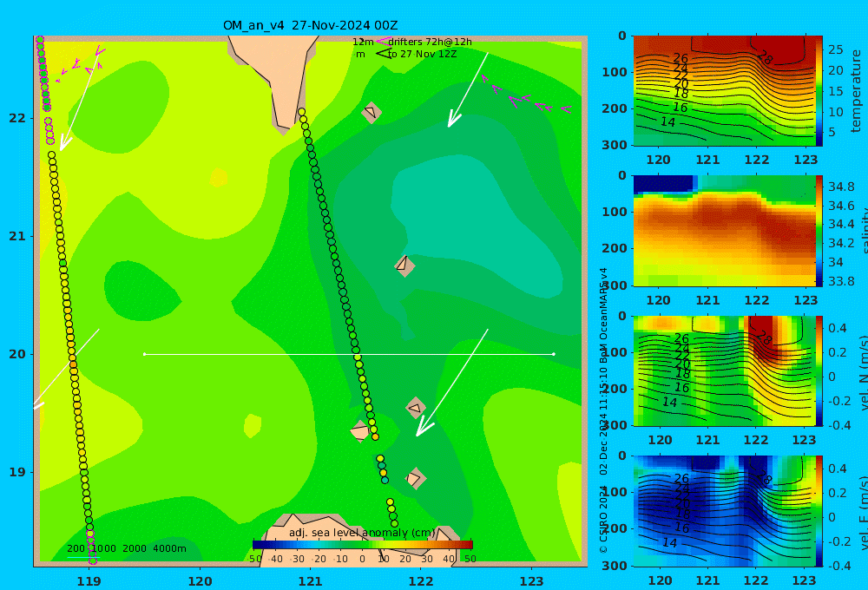The width and height of the screenshot is (868, 590).
Task: Click the 'to 27 Nov 12Z' legend text
Action: [x=422, y=55]
